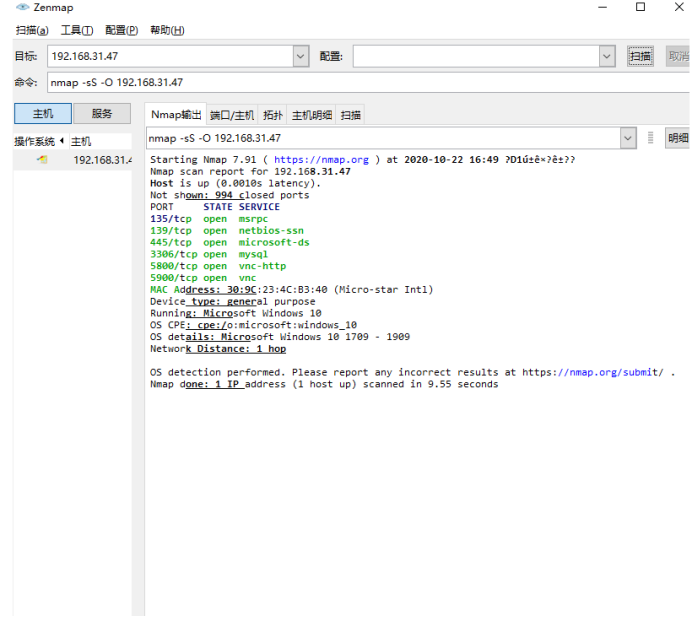Click the Host is up latency line

[236, 183]
